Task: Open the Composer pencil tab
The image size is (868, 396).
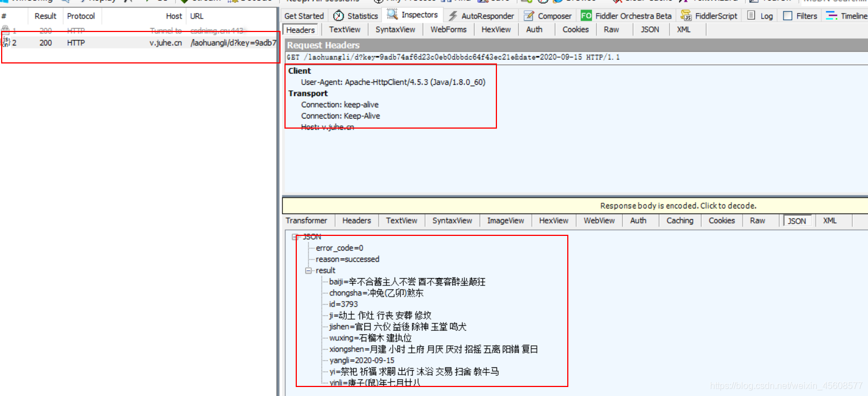Action: pyautogui.click(x=548, y=16)
